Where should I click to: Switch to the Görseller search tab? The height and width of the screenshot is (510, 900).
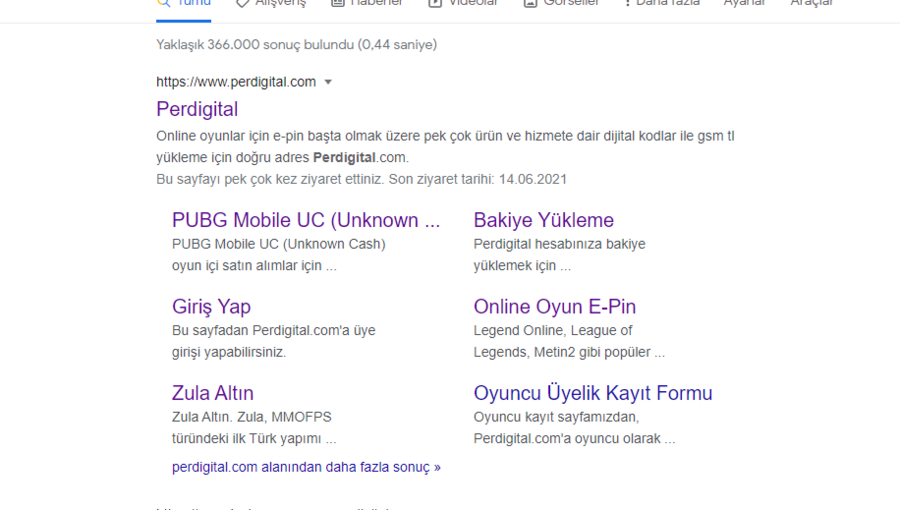point(561,3)
